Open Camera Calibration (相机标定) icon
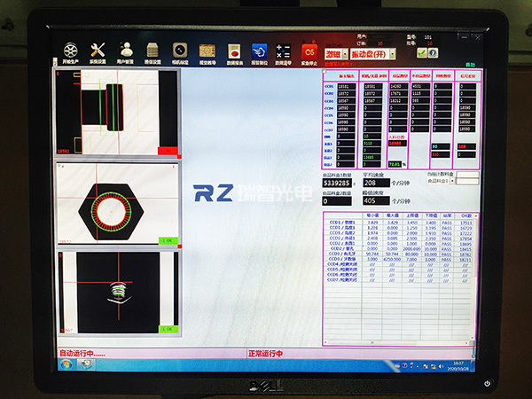 [x=180, y=51]
